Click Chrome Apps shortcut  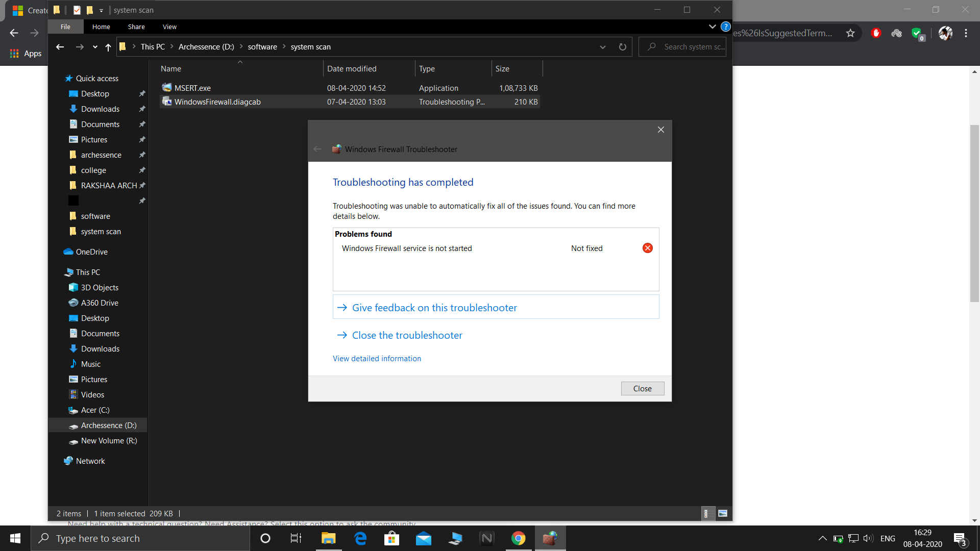pos(26,53)
